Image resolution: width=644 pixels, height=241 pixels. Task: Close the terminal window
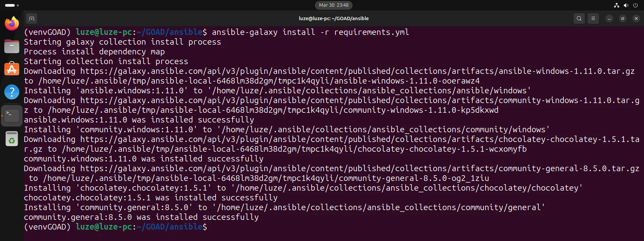636,18
